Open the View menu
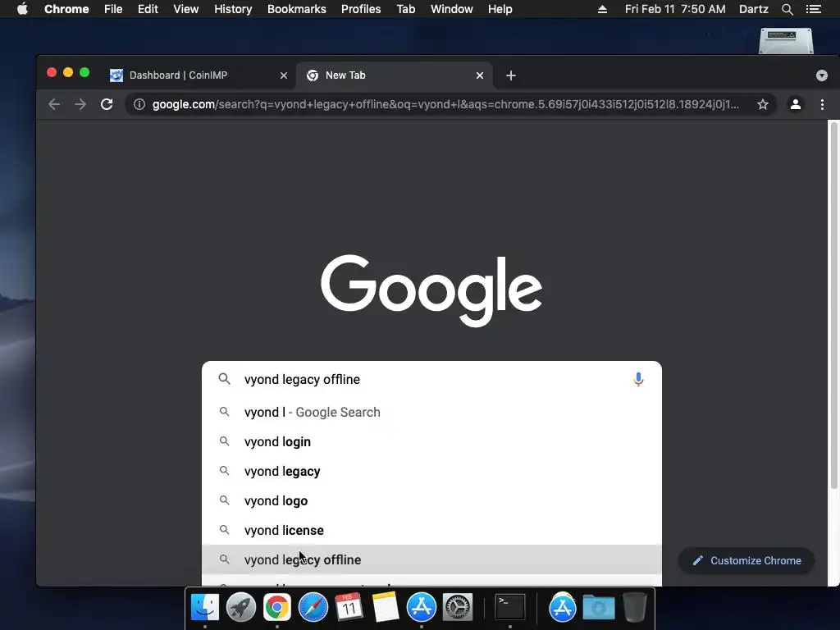840x630 pixels. click(186, 9)
